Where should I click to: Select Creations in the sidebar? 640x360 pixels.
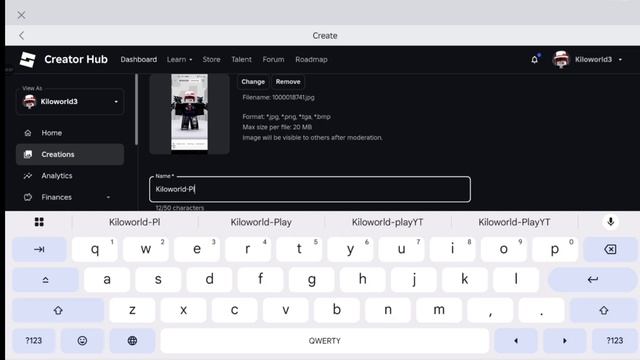[70, 154]
